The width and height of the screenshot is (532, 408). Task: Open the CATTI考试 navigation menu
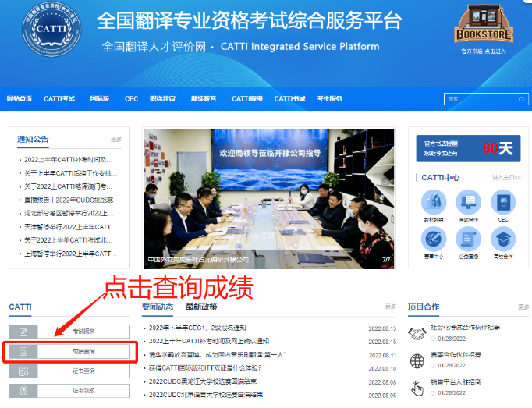pyautogui.click(x=59, y=99)
